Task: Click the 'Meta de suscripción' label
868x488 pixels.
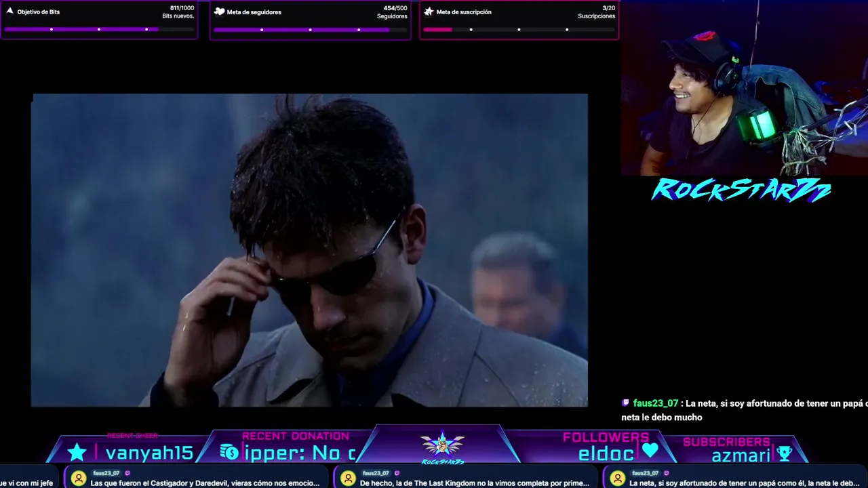Action: click(x=464, y=12)
